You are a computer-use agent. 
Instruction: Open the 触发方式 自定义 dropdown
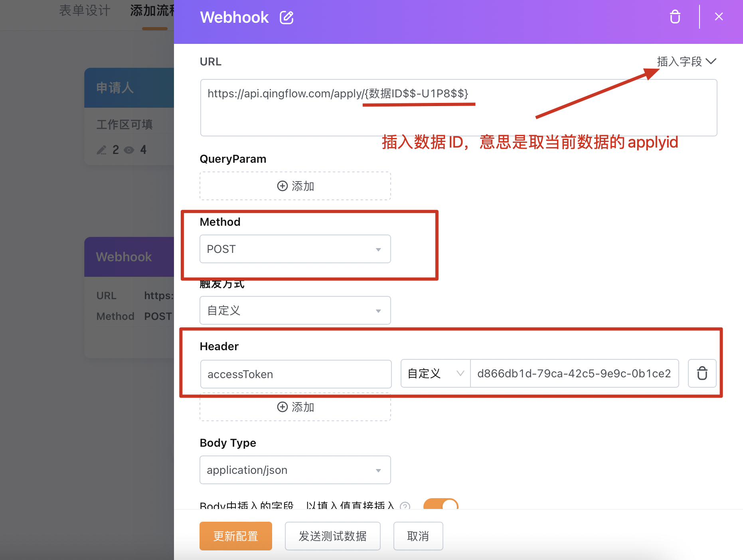click(x=295, y=310)
